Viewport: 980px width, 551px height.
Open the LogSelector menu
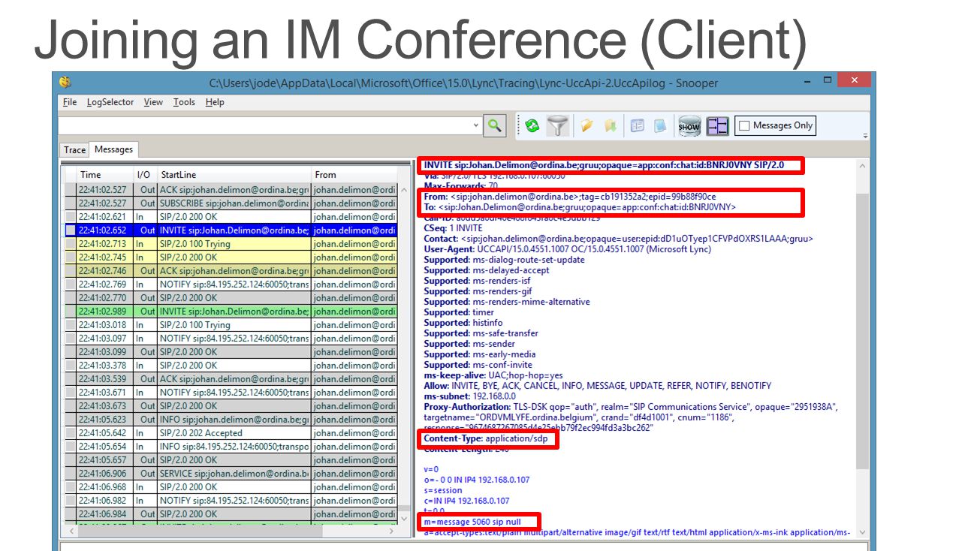(x=110, y=102)
